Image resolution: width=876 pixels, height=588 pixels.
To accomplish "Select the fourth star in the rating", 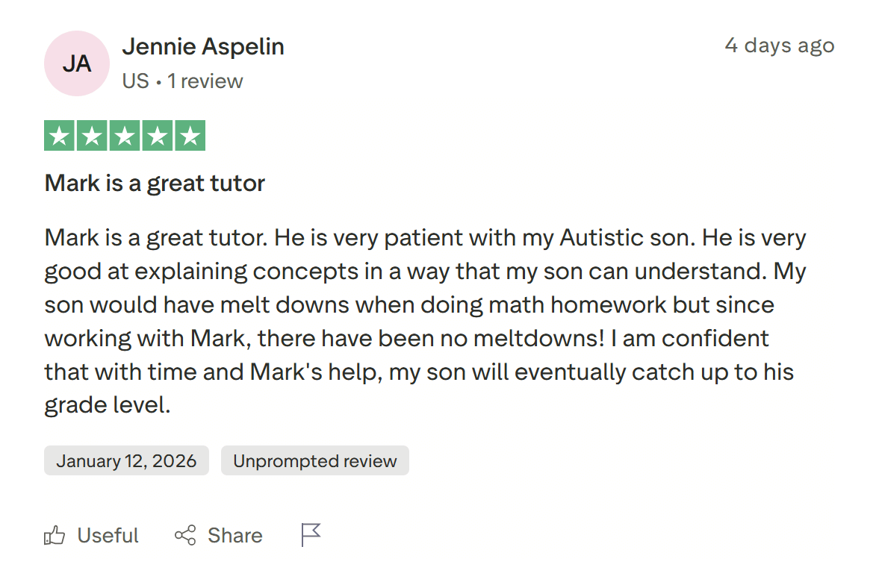I will (157, 135).
